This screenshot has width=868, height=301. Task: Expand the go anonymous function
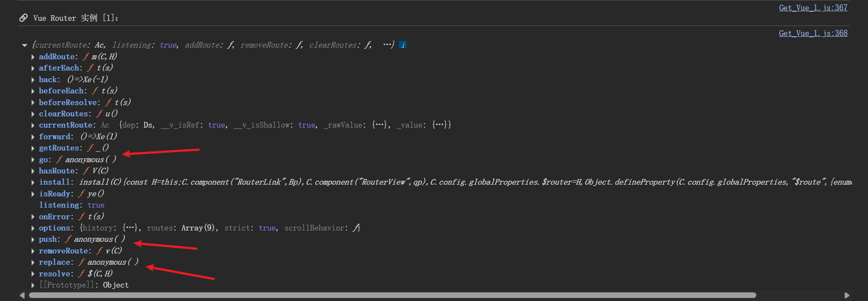pyautogui.click(x=33, y=160)
